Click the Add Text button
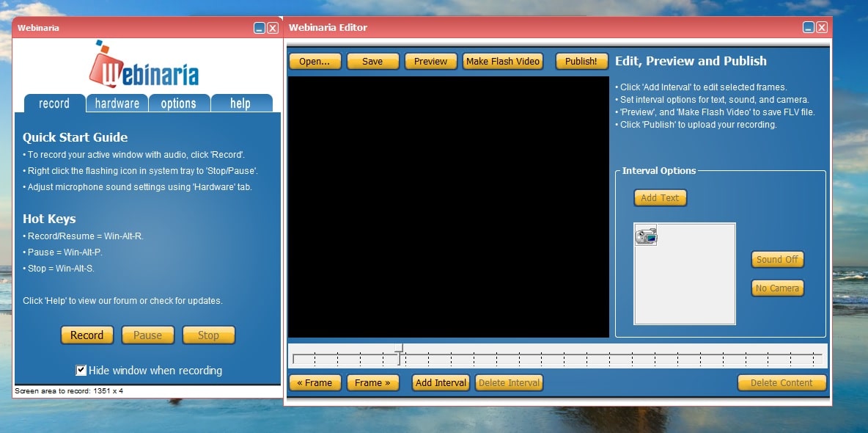Screen dimensions: 868x433 point(660,198)
